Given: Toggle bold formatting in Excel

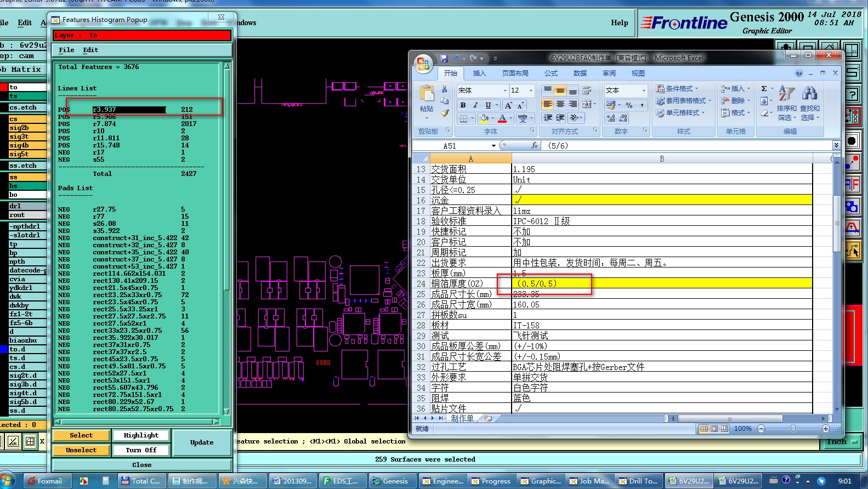Looking at the screenshot, I should point(463,105).
